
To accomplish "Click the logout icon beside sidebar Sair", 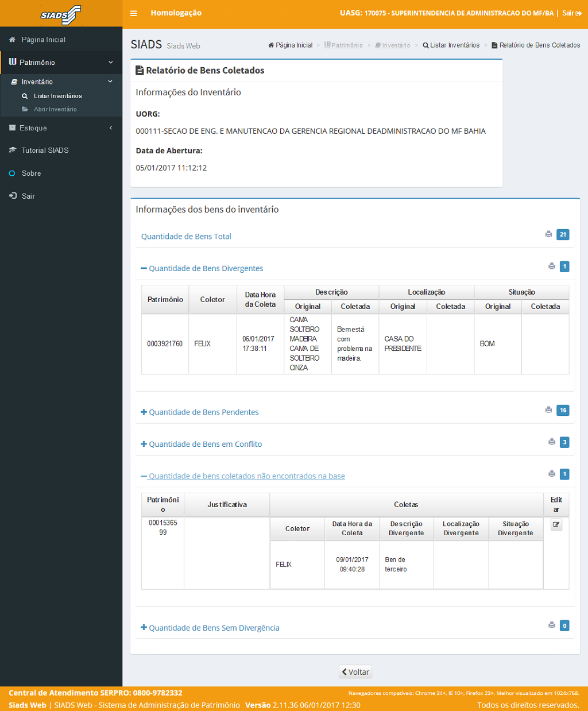I will (x=13, y=196).
